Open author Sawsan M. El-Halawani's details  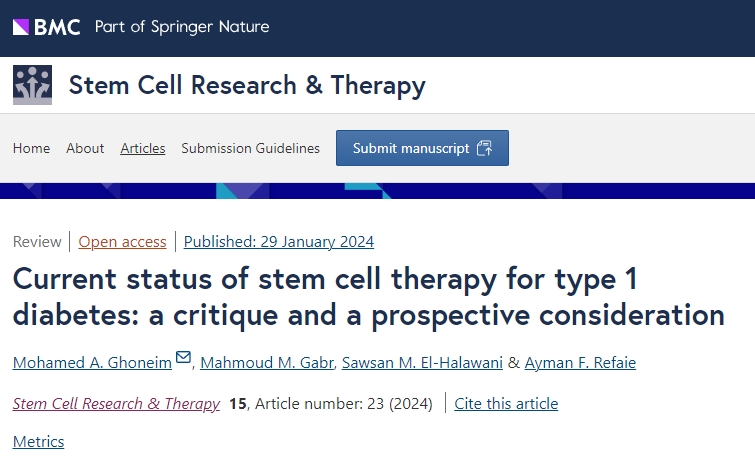(x=423, y=362)
